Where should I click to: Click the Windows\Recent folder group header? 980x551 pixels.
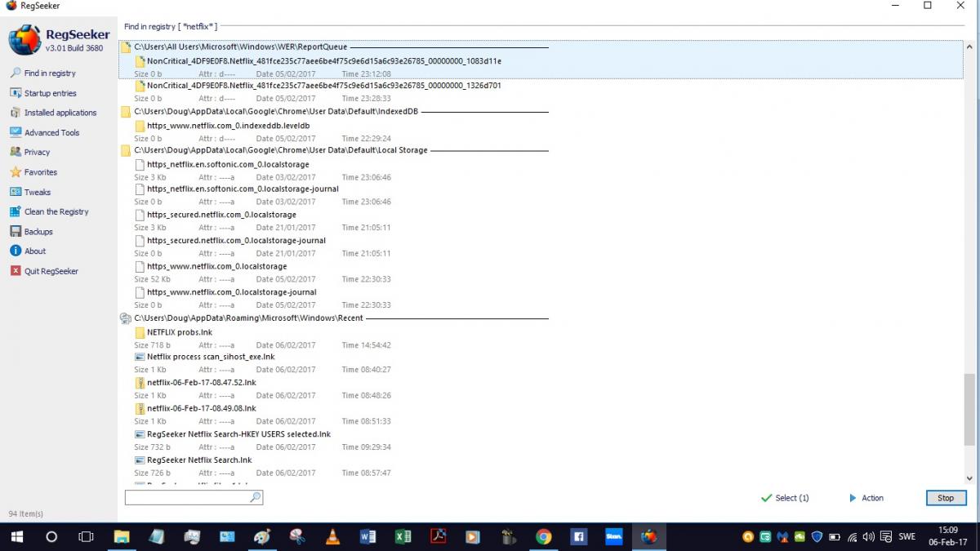(248, 318)
